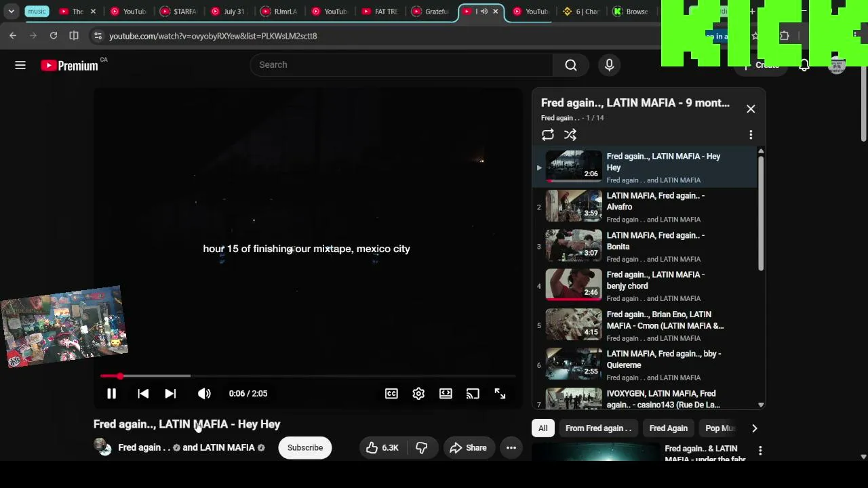The width and height of the screenshot is (868, 488).
Task: Play 'Bonita' from the playlist
Action: coord(644,247)
